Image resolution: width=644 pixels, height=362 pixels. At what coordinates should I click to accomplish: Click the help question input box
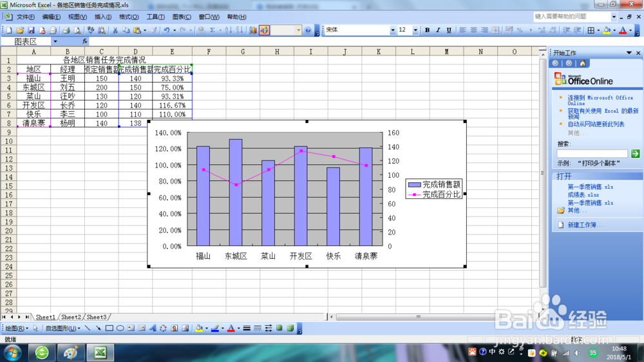(x=572, y=17)
